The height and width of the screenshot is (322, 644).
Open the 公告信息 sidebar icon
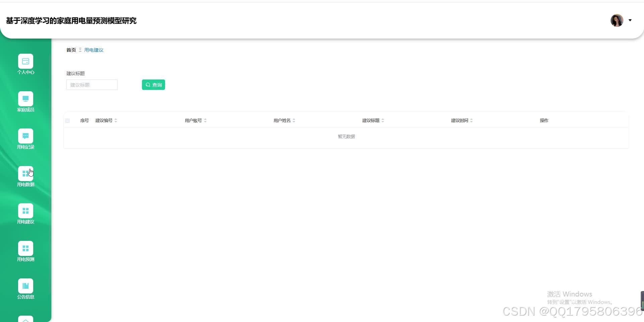[x=25, y=286]
